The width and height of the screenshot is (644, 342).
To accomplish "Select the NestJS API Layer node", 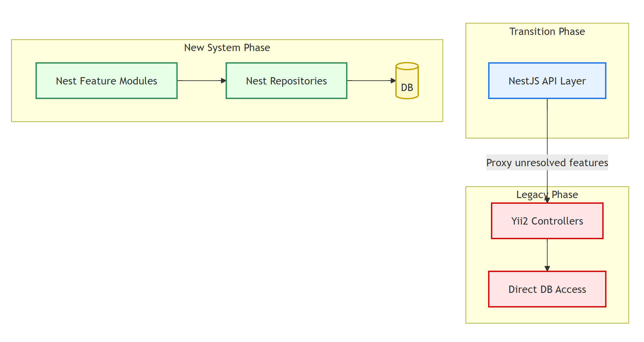I will pyautogui.click(x=547, y=81).
